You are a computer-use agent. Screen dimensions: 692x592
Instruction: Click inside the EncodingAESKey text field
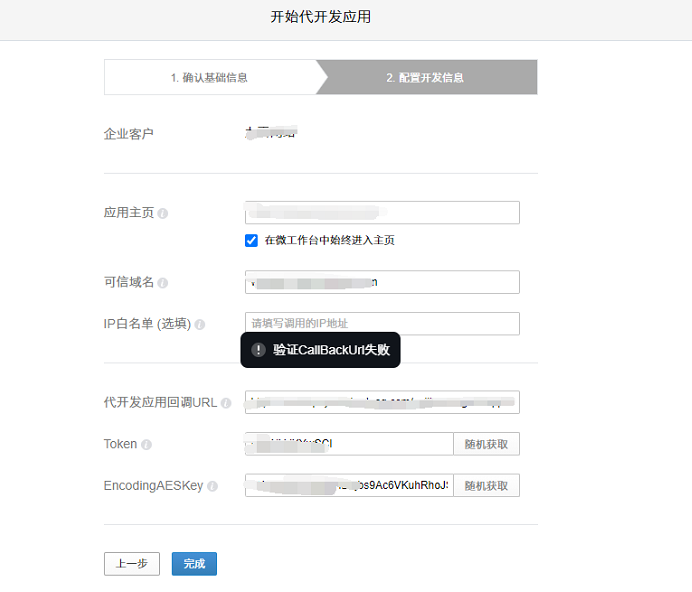(348, 486)
